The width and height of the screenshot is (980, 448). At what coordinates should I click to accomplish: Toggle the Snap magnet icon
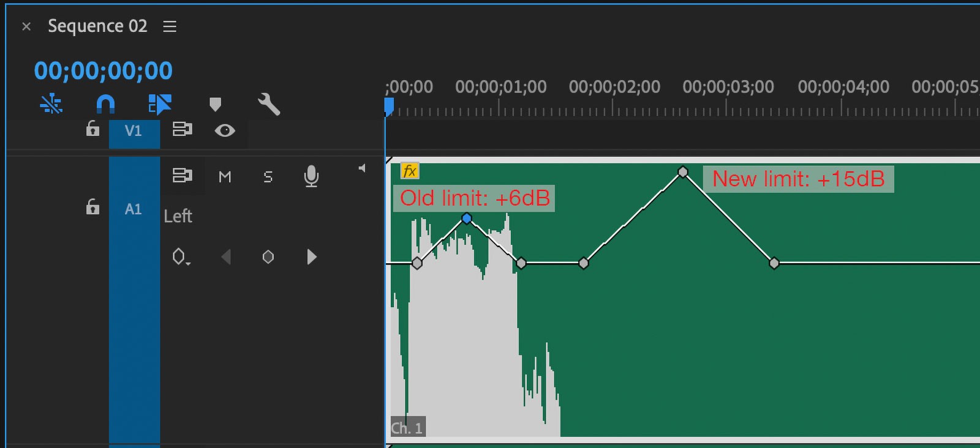[x=105, y=104]
